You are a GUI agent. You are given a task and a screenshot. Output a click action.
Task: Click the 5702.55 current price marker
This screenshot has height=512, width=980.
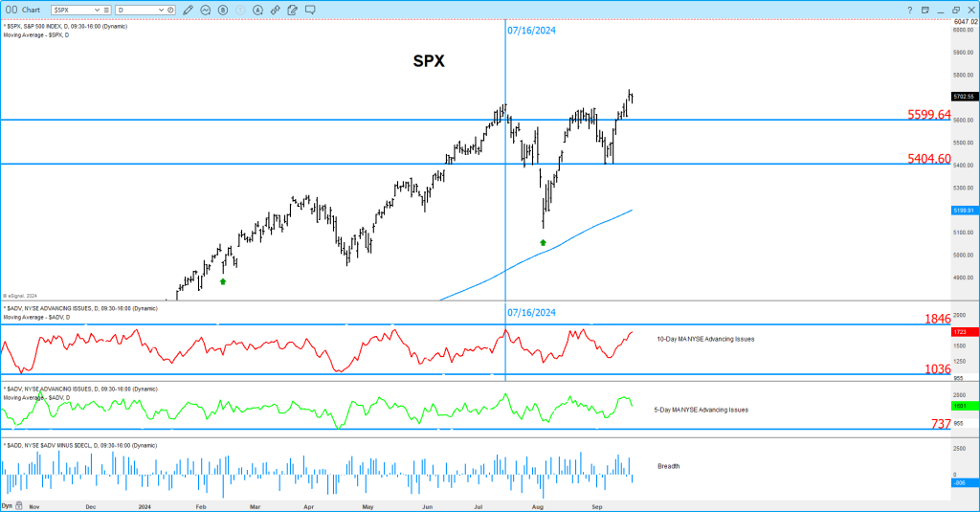965,97
